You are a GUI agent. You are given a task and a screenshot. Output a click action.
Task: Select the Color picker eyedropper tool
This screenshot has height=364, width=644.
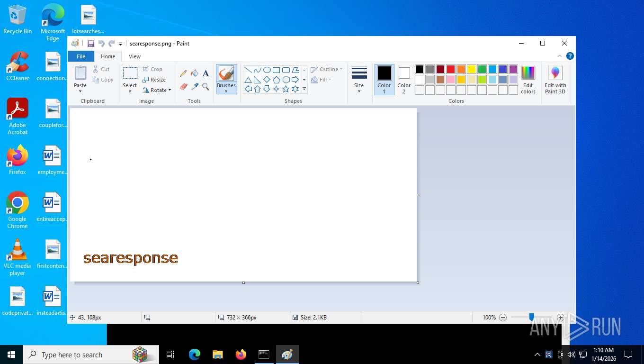pos(194,86)
